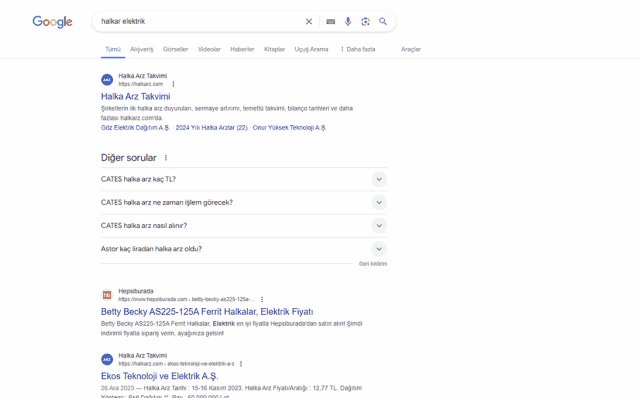Click the Hepsiburada favicon

point(107,295)
